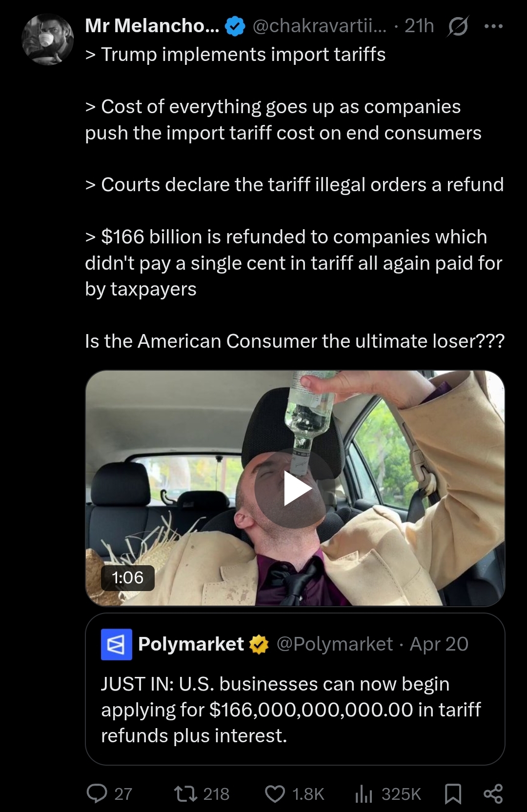
Task: Open Mr Melancho profile avatar
Action: click(x=47, y=40)
